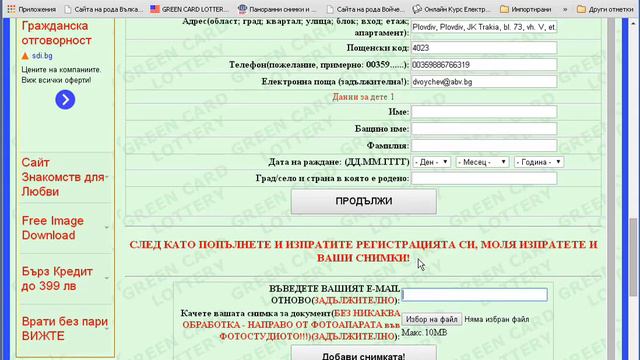Click the Фамилия input field
The image size is (640, 360).
tap(484, 145)
